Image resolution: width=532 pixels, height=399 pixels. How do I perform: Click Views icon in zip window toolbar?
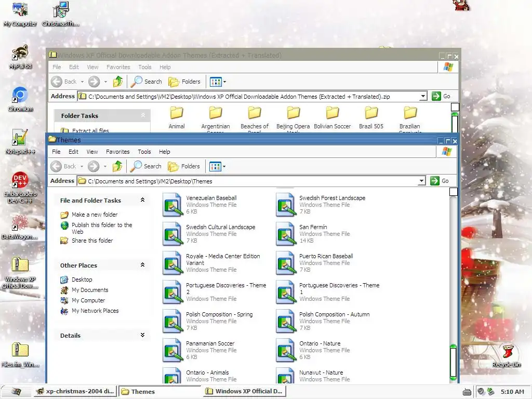[216, 82]
